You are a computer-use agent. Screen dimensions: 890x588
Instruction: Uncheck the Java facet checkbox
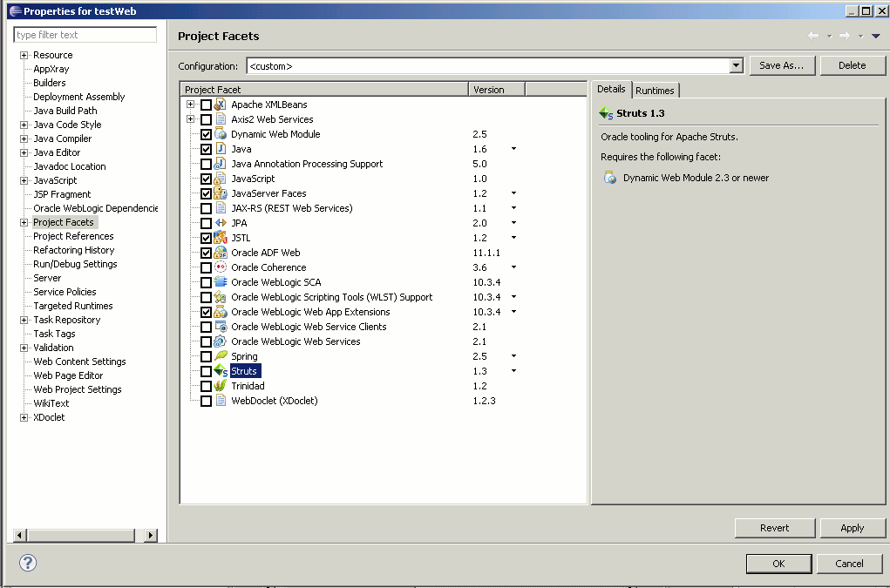[x=206, y=149]
